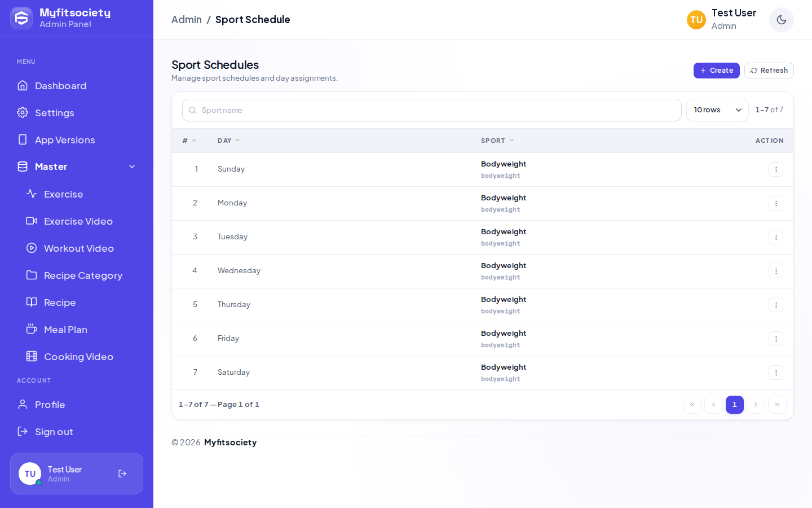Select page 1 in the pagination
Viewport: 812px width, 508px height.
click(x=735, y=405)
